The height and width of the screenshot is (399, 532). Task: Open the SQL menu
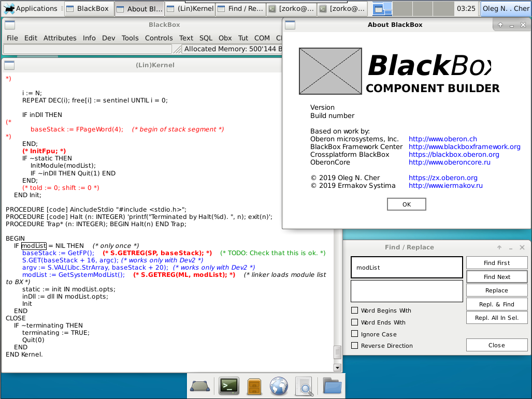tap(206, 38)
